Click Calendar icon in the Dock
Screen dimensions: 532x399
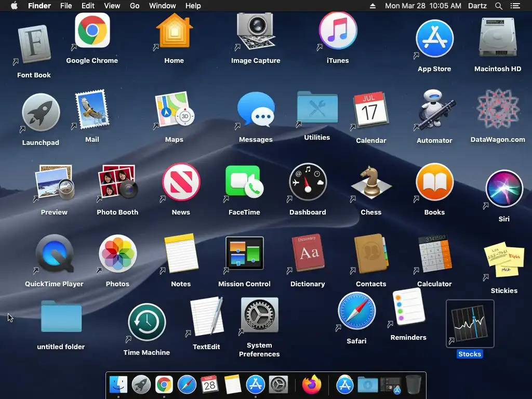click(209, 385)
